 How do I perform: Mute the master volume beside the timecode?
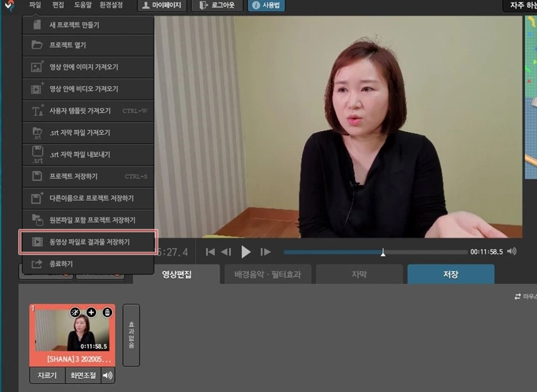(511, 251)
